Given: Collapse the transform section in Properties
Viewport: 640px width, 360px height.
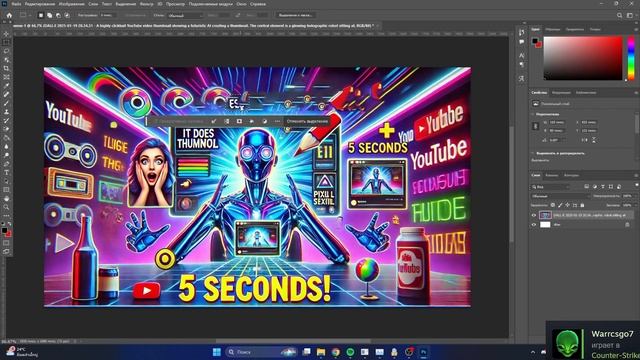Looking at the screenshot, I should click(x=533, y=114).
